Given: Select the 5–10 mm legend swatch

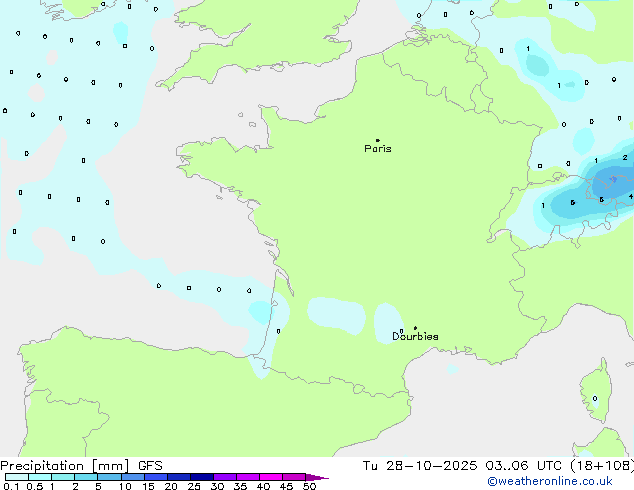Looking at the screenshot, I should pyautogui.click(x=109, y=477).
